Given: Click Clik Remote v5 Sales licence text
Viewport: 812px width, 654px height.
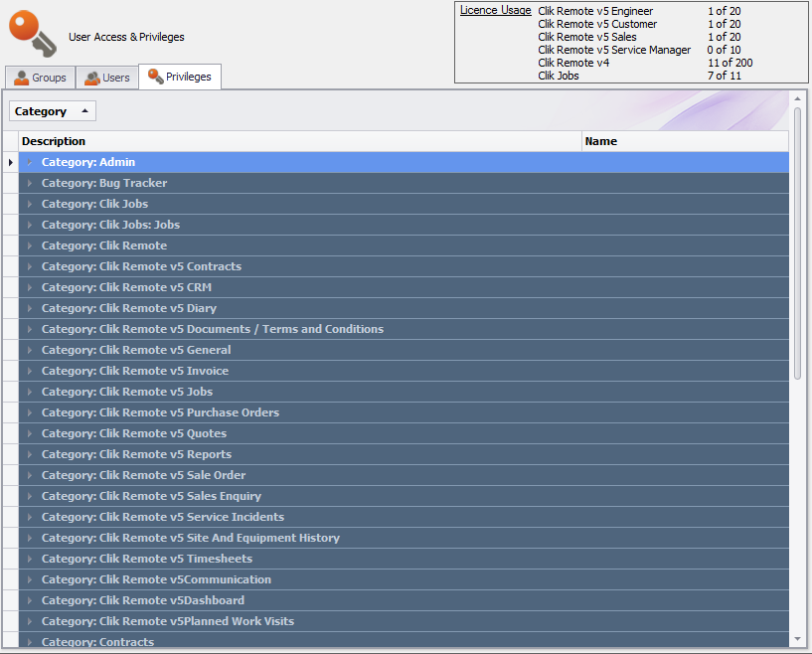Looking at the screenshot, I should (x=586, y=37).
